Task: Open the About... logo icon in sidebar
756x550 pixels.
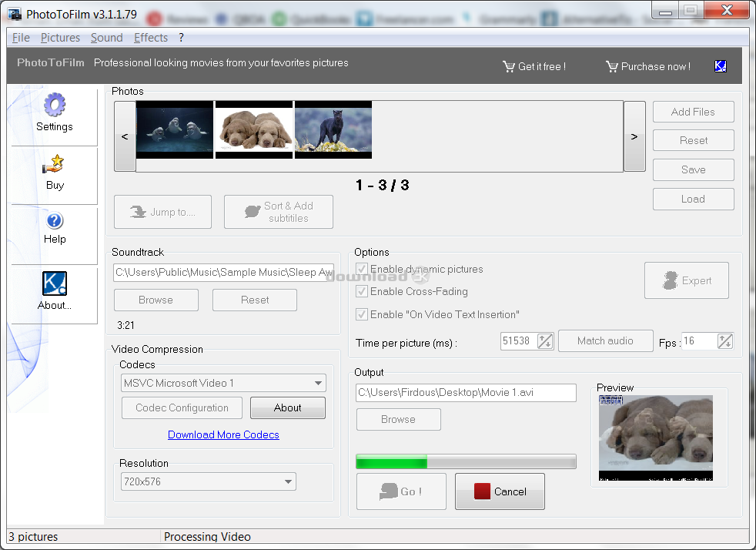Action: [55, 283]
